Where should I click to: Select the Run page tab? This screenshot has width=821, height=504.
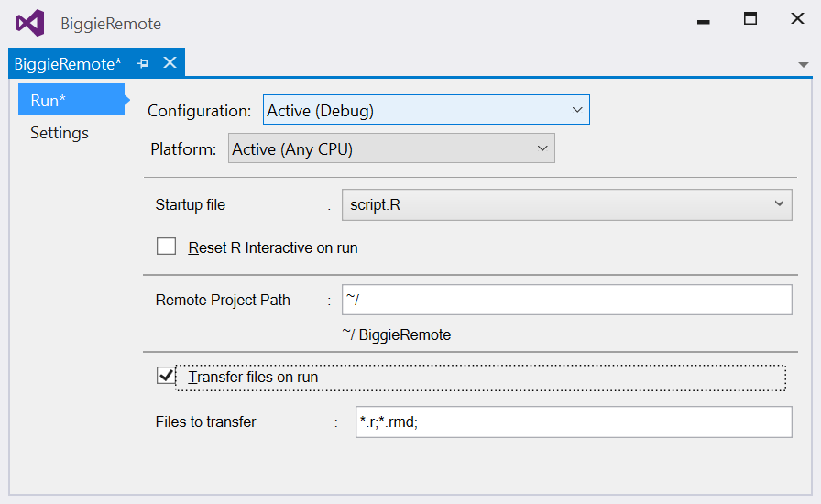(71, 100)
